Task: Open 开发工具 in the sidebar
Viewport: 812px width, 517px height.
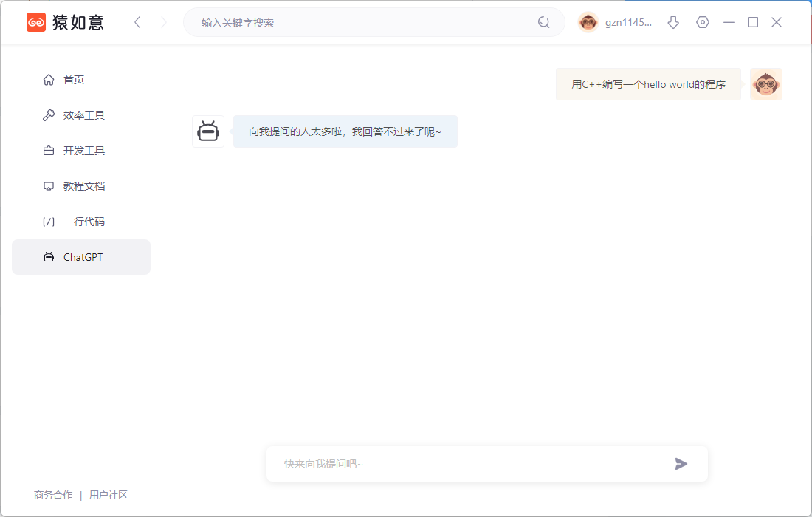Action: [80, 151]
